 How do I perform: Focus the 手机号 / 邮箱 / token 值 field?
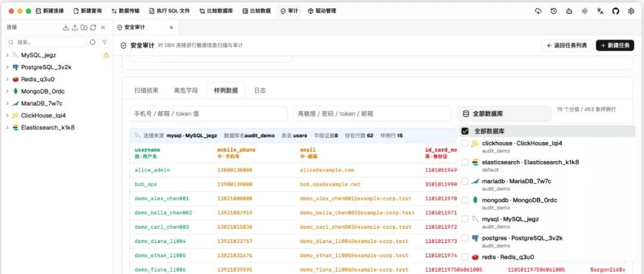[209, 113]
